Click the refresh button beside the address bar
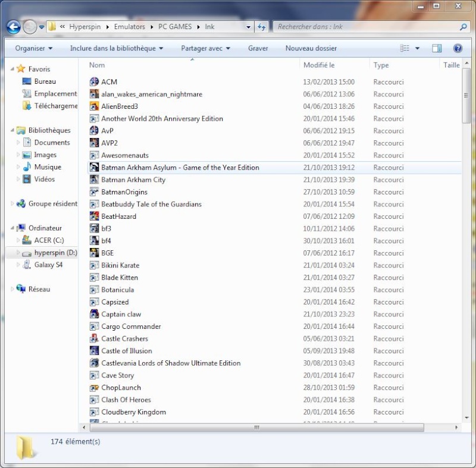476x468 pixels. pos(261,27)
